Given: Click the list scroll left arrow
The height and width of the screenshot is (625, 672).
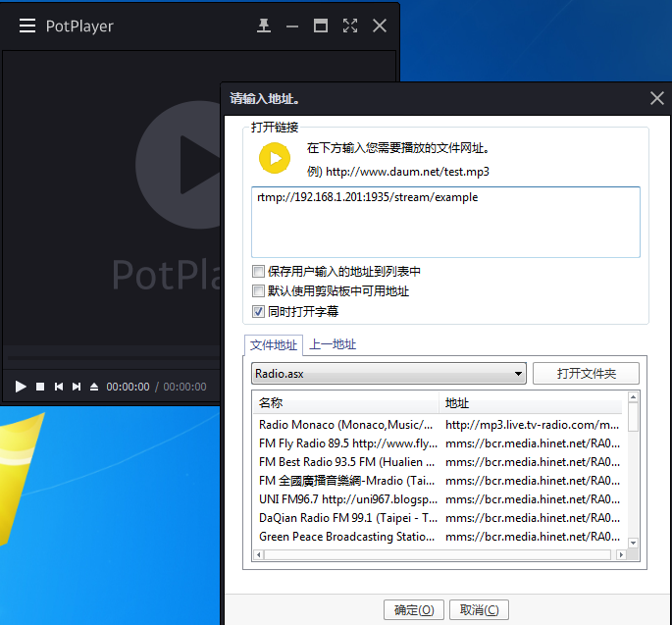Looking at the screenshot, I should tap(258, 554).
